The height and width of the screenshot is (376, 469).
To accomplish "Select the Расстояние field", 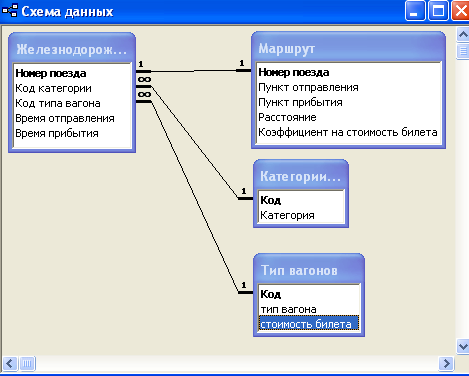I will click(348, 117).
